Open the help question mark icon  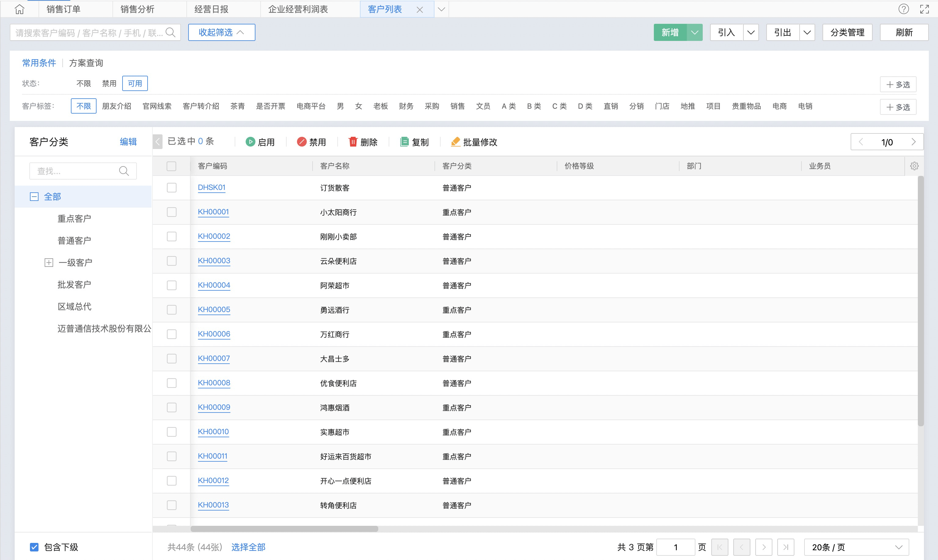click(903, 9)
